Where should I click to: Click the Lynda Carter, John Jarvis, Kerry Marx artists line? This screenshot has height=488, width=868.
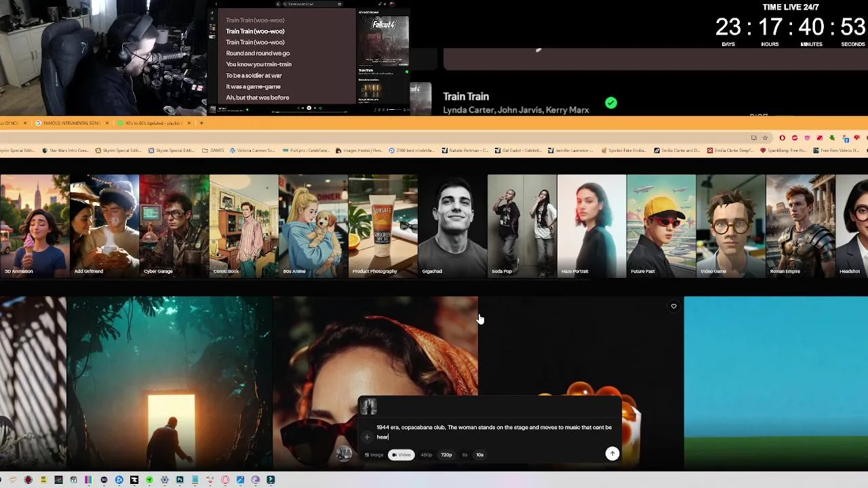pos(516,110)
